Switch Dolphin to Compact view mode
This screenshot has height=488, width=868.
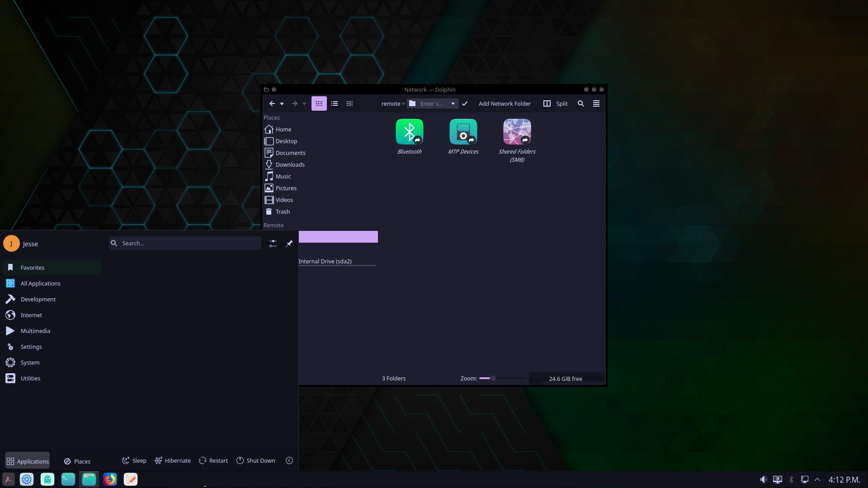tap(335, 103)
